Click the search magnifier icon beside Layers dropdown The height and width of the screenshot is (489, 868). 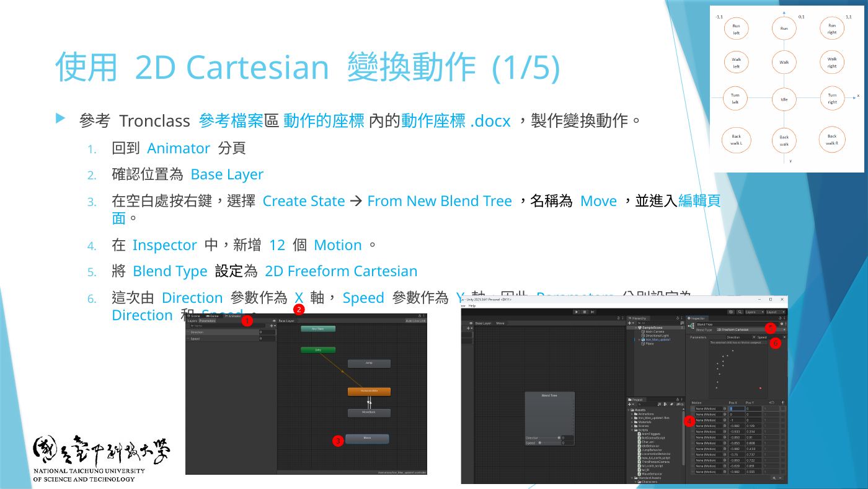pos(740,312)
